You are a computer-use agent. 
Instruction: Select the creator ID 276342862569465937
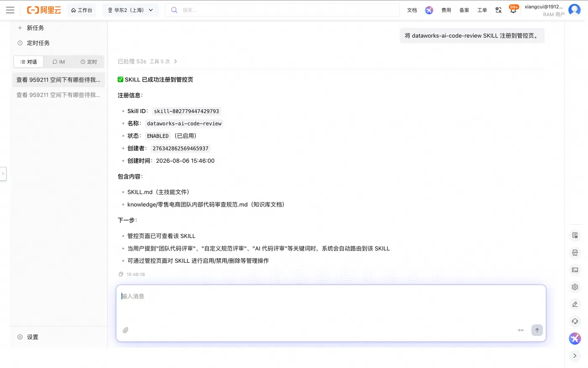(x=181, y=148)
